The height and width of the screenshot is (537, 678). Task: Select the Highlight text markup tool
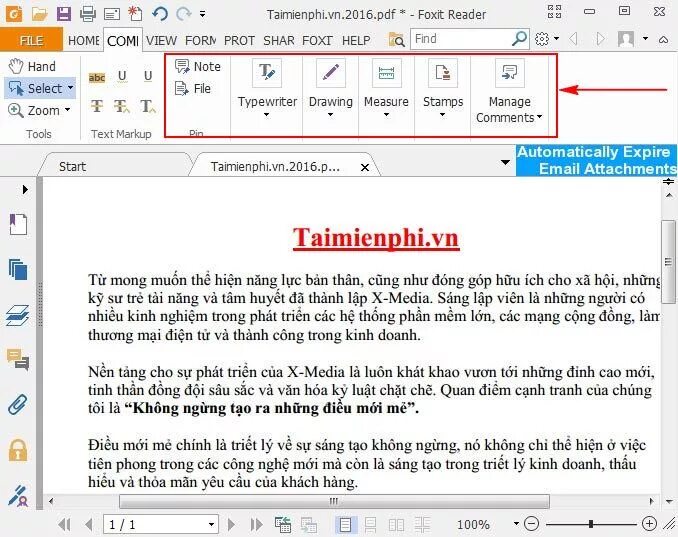pos(97,77)
